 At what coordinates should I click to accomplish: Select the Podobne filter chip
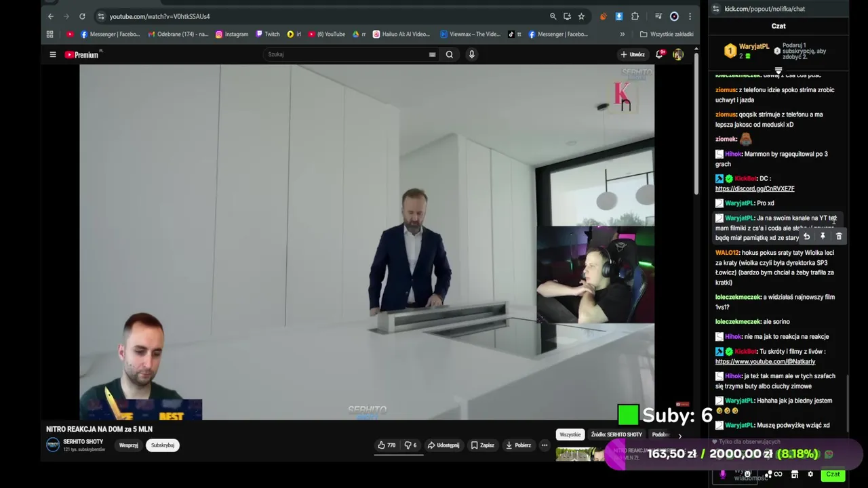[x=660, y=434]
